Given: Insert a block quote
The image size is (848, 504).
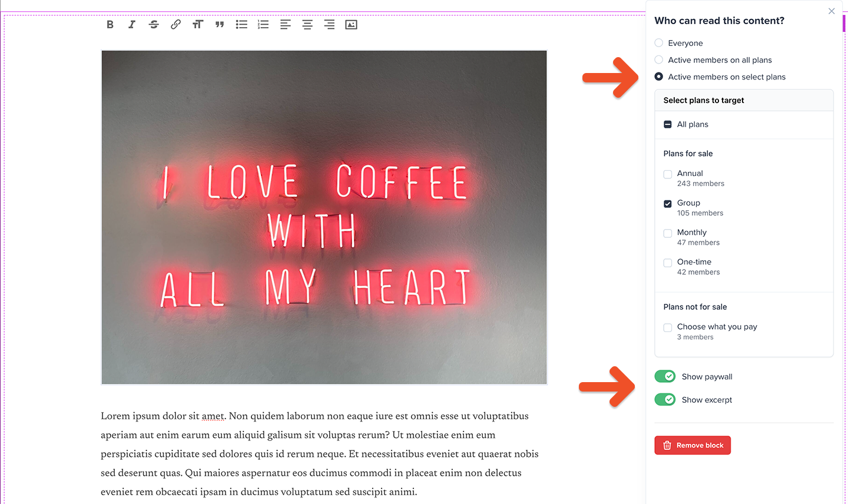Looking at the screenshot, I should [x=220, y=25].
